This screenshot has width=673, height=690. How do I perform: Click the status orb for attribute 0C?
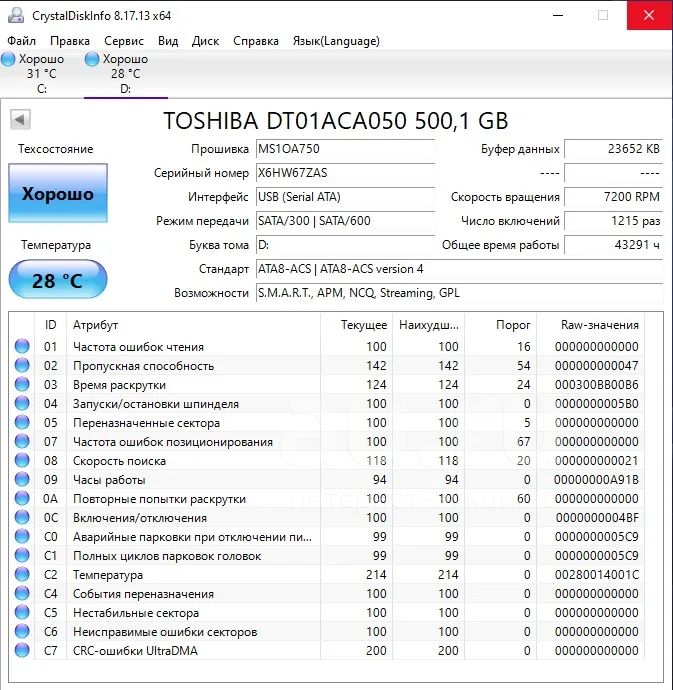coord(22,518)
